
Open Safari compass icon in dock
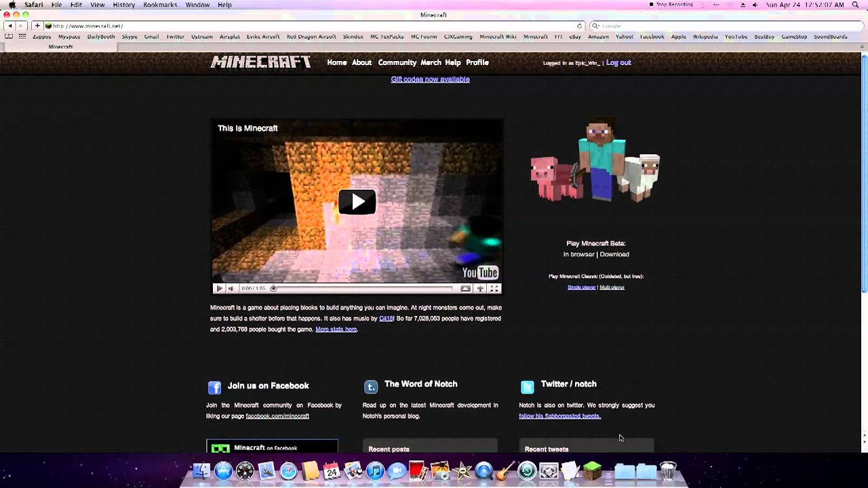[x=288, y=470]
